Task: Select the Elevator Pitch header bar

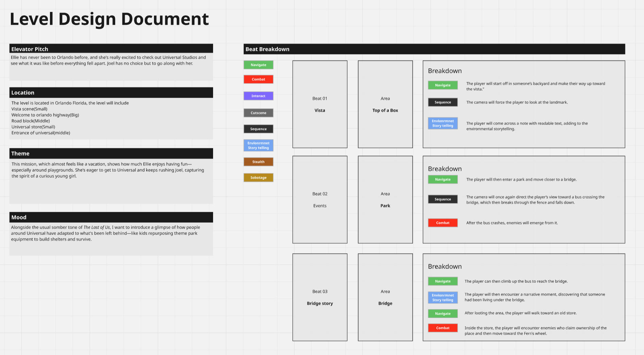Action: click(x=111, y=49)
